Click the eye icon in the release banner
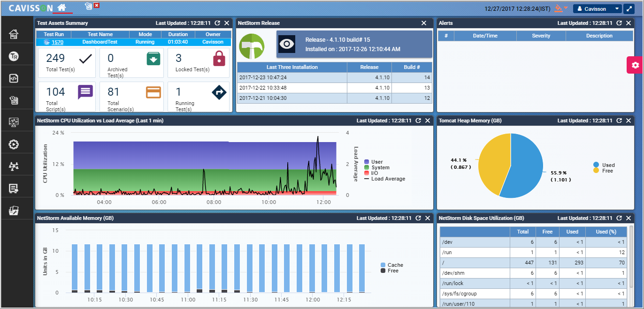Screen dimensions: 644x309 287,44
